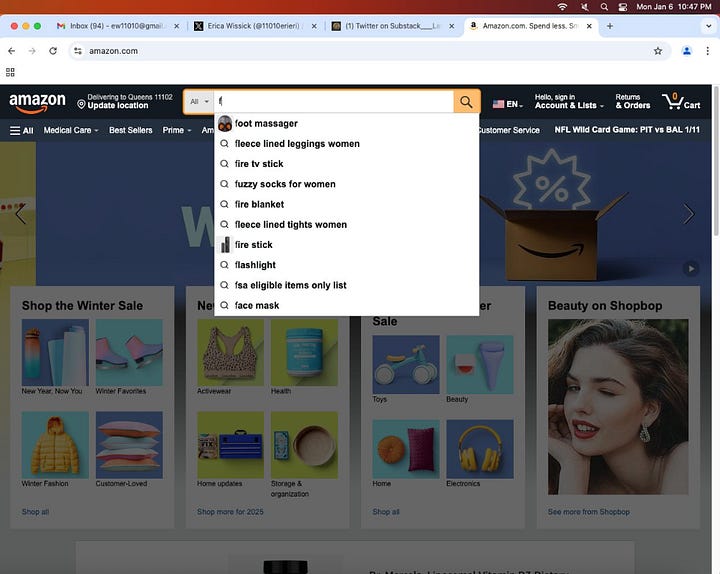Image resolution: width=720 pixels, height=574 pixels.
Task: Switch to Twitter on Substack tab
Action: 393,26
